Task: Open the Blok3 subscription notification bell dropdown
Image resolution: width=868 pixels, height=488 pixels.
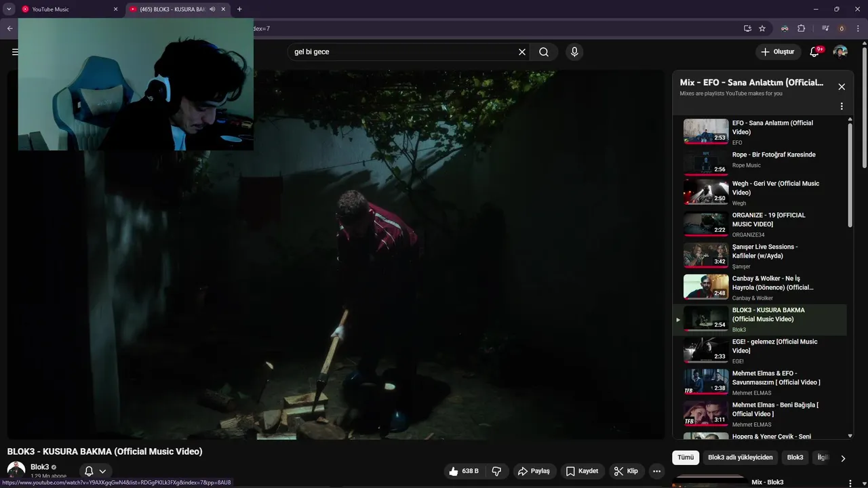Action: pyautogui.click(x=96, y=471)
